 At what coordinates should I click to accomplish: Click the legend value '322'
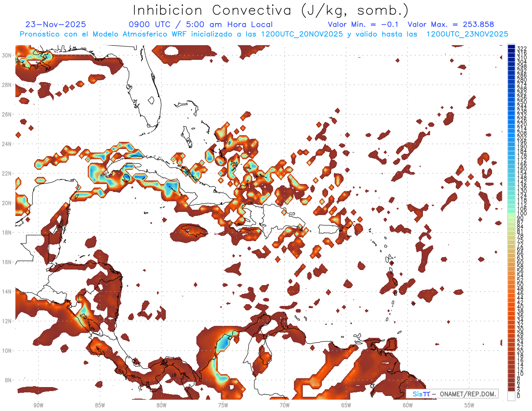[522, 48]
